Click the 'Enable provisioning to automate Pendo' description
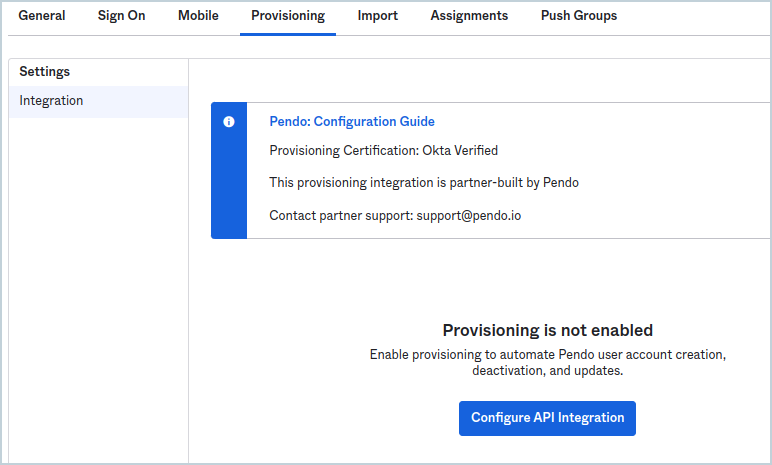Screen dimensions: 772x465 tap(547, 362)
